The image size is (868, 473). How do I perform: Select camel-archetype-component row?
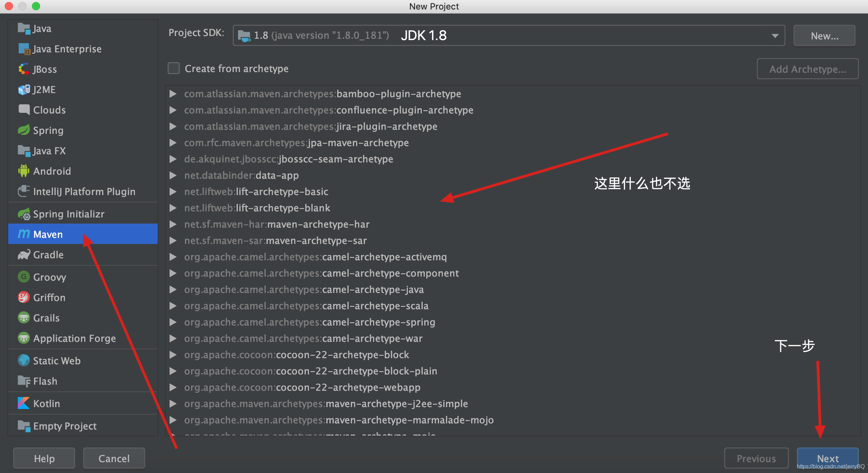pos(513,273)
